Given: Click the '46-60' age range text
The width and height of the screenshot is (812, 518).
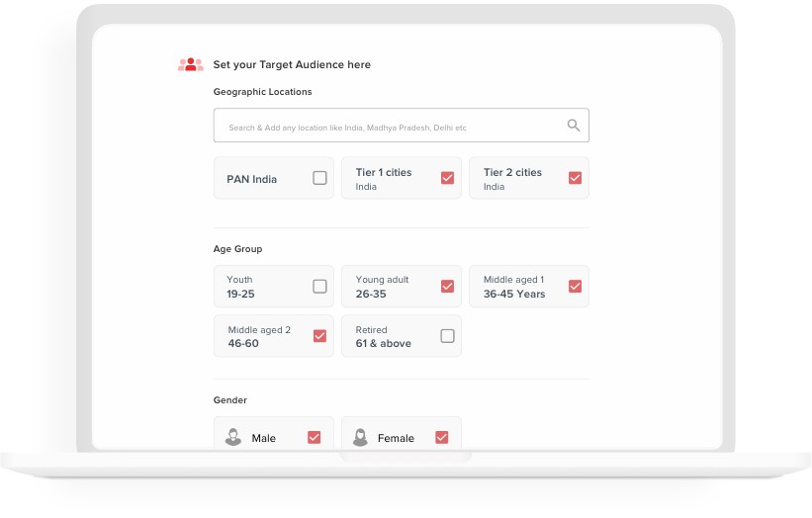Looking at the screenshot, I should coord(243,343).
